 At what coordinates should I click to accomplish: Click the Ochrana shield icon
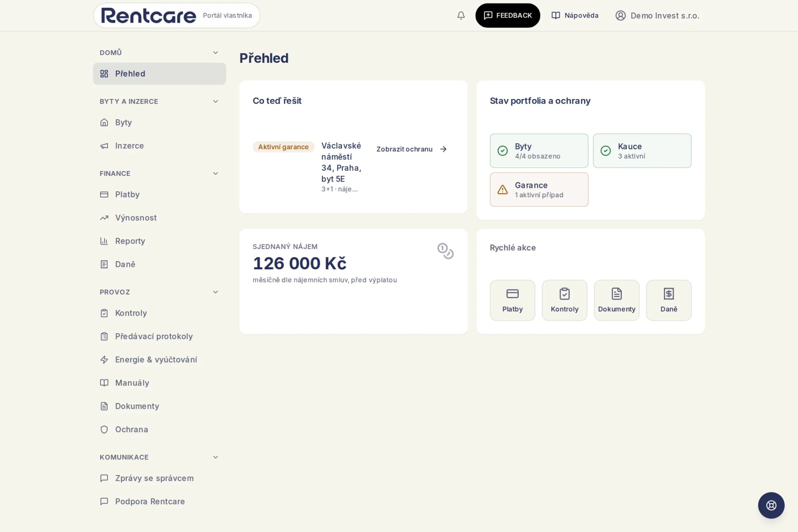[x=104, y=429]
